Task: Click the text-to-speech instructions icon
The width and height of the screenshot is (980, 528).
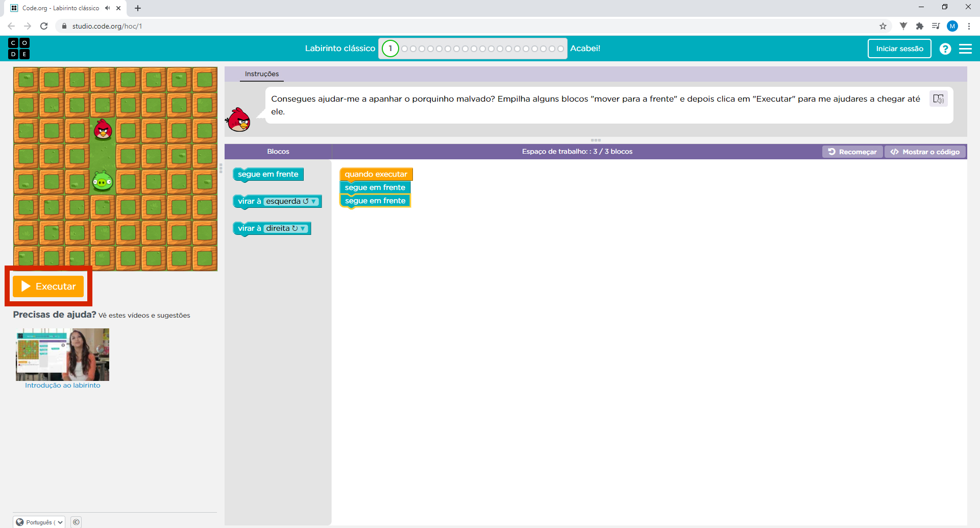Action: pyautogui.click(x=938, y=99)
